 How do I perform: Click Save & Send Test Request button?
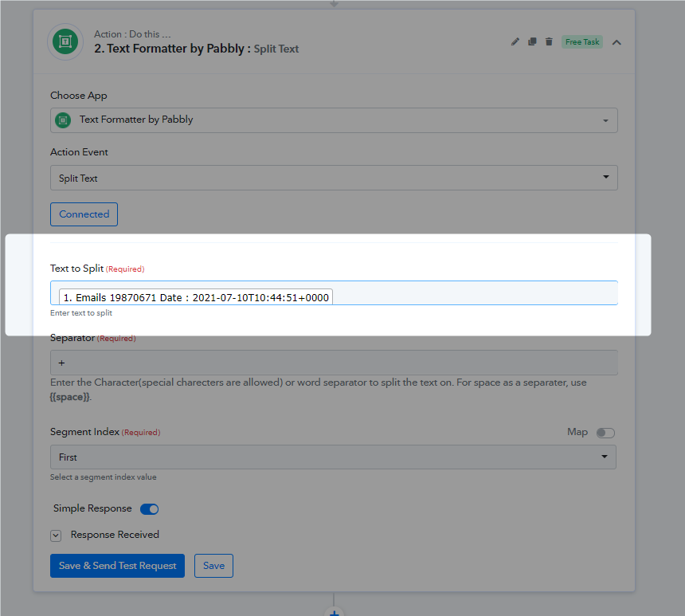click(x=118, y=566)
